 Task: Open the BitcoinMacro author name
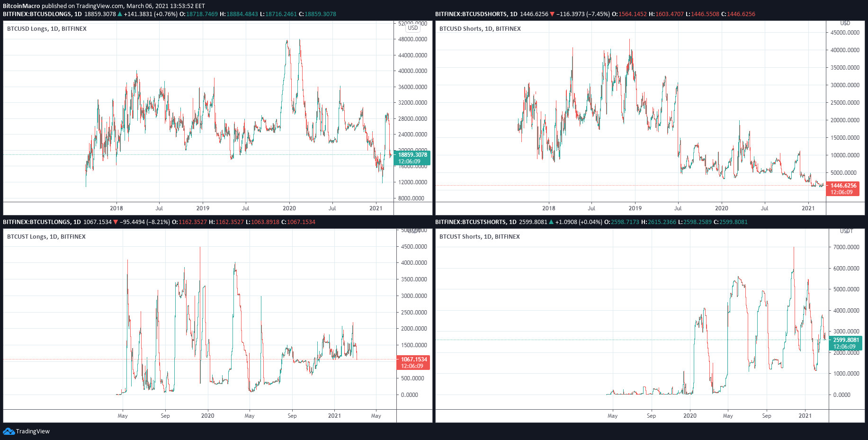21,6
